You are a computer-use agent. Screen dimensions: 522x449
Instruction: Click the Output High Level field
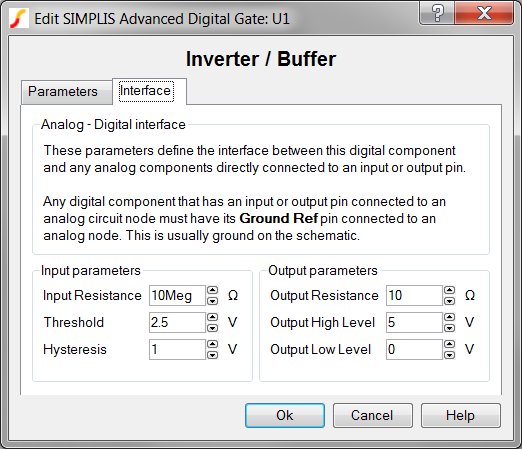414,322
